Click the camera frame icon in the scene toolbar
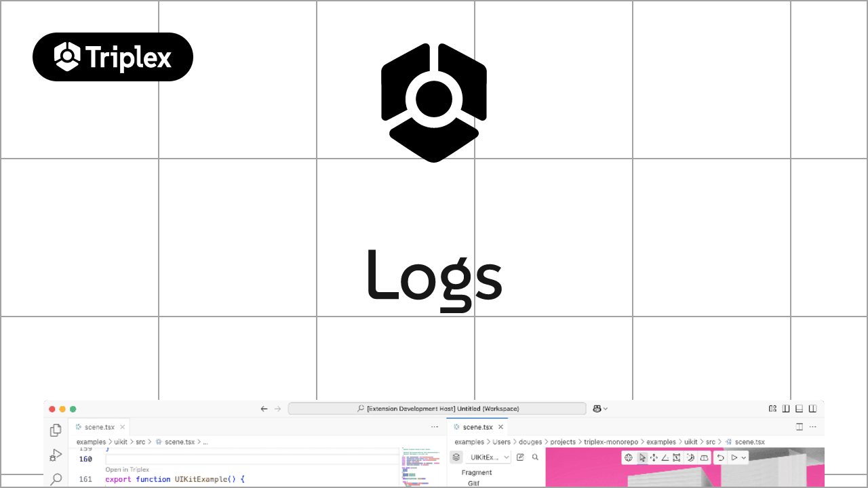 (703, 457)
